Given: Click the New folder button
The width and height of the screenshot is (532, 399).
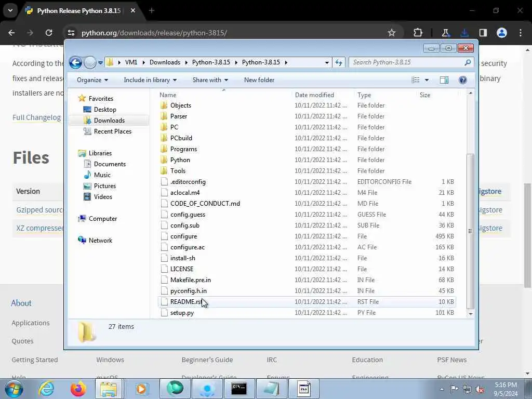Looking at the screenshot, I should [x=259, y=80].
